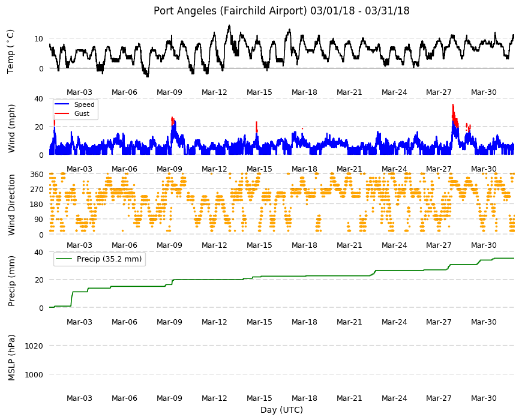The height and width of the screenshot is (420, 522).
Task: Click the green Precip legend line
Action: (64, 259)
